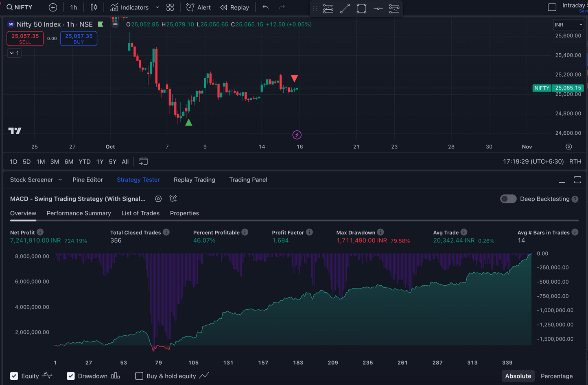
Task: Open the NIFTY symbol search
Action: point(20,7)
